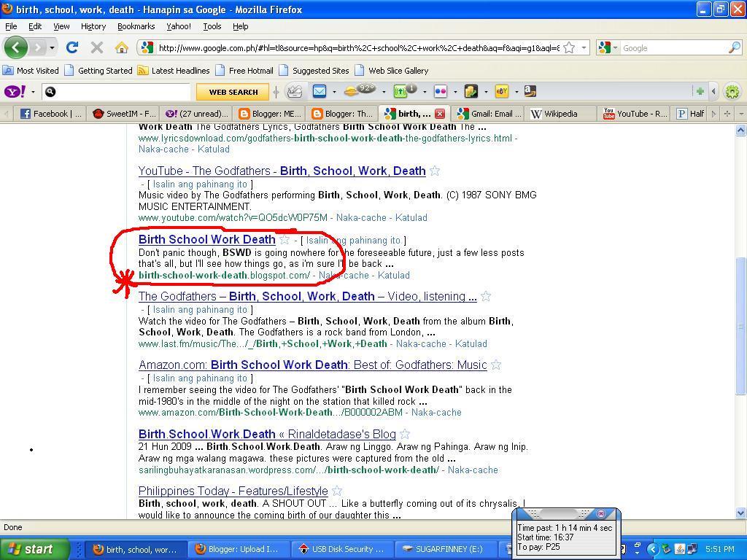Expand the URL bar history dropdown
The width and height of the screenshot is (747, 560).
584,47
